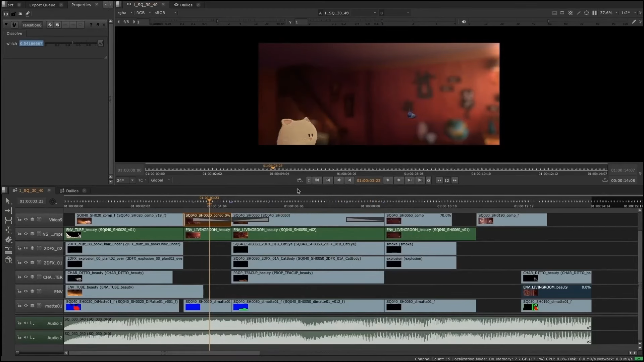Screen dimensions: 644x362
Task: Adjust the viewer gamma slider
Action: click(x=382, y=22)
